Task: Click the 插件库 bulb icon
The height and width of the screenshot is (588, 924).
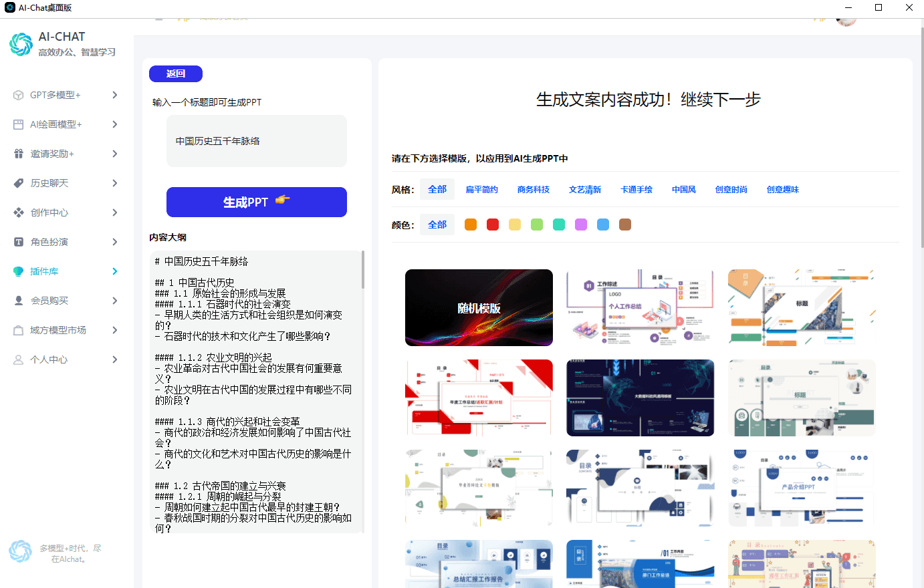Action: pos(19,271)
